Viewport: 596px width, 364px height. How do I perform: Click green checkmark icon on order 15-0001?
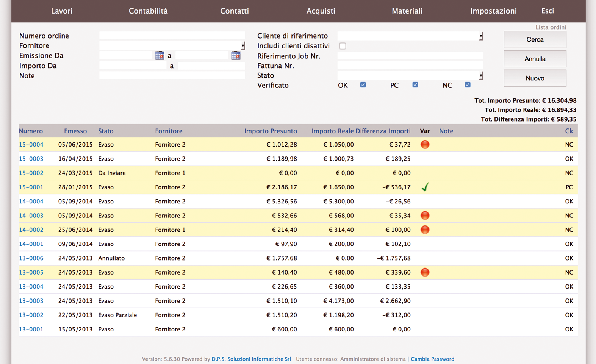pos(425,187)
